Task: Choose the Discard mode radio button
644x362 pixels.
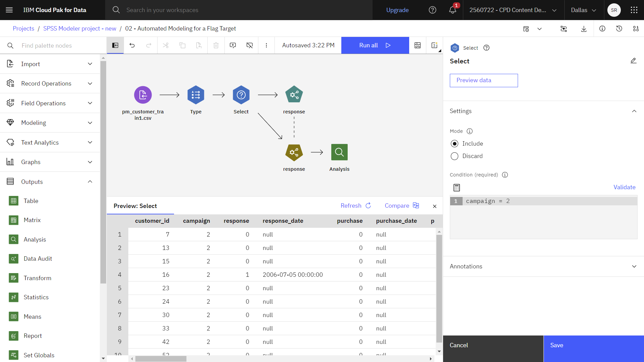Action: tap(455, 156)
